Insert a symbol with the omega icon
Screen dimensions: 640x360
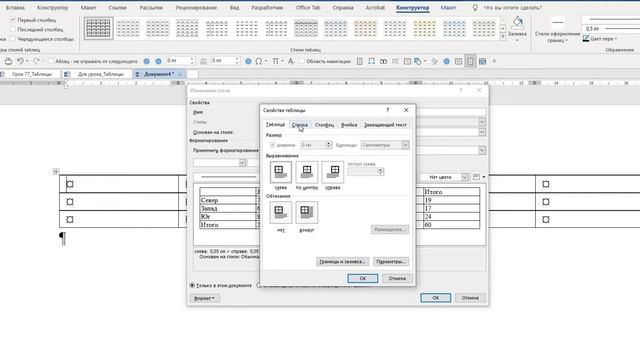(258, 61)
